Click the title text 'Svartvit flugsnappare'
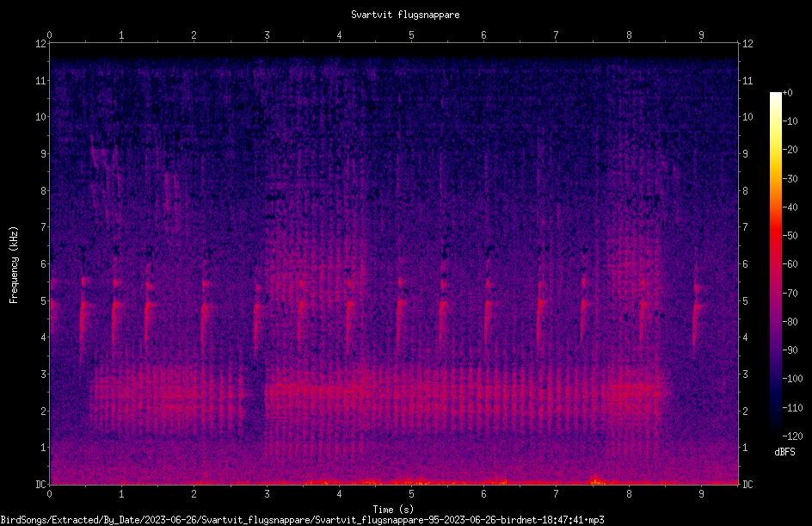Viewport: 812px width, 526px height. click(x=405, y=15)
